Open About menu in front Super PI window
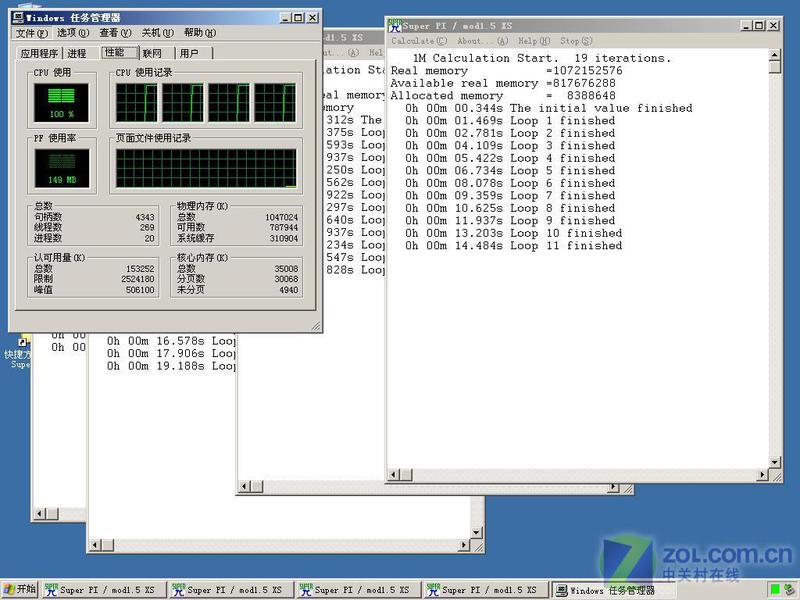The width and height of the screenshot is (800, 600). point(482,41)
